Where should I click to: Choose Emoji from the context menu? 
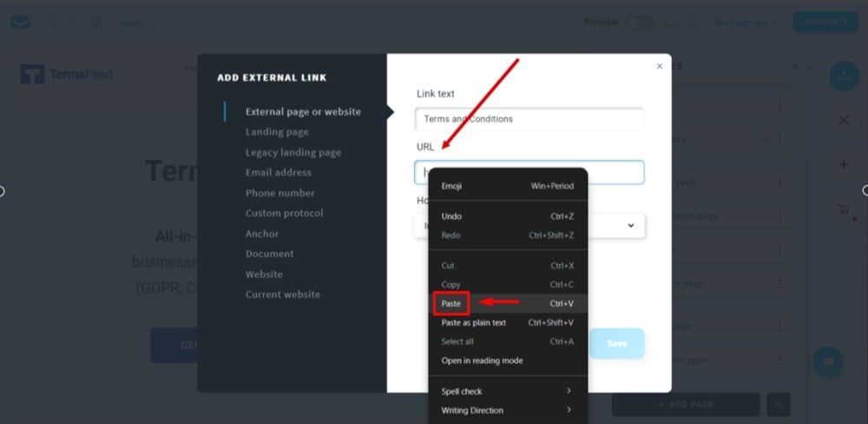click(x=508, y=186)
